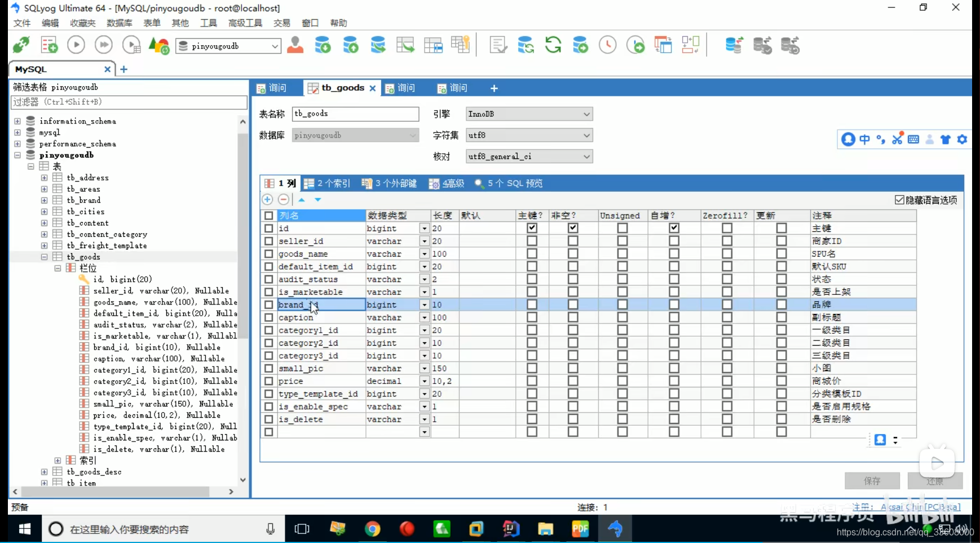Open the 高级工具 menu
This screenshot has width=980, height=543.
pyautogui.click(x=245, y=23)
